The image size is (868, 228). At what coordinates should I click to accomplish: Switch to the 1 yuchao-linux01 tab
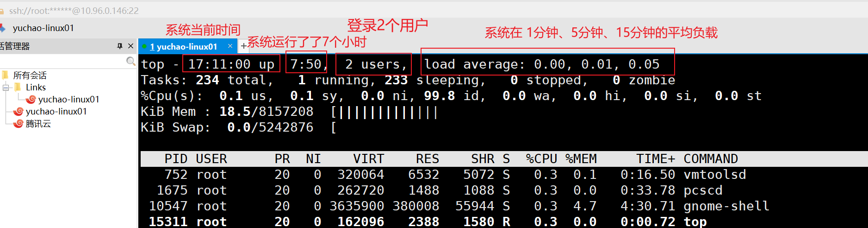point(183,46)
